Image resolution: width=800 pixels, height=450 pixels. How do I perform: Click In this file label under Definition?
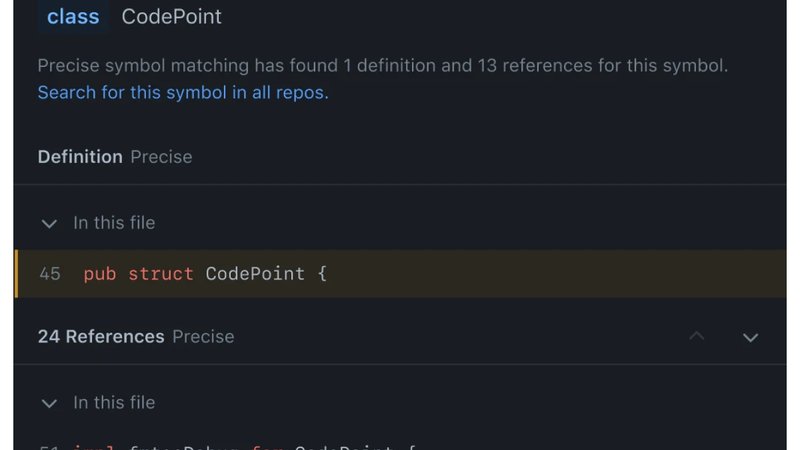pyautogui.click(x=114, y=223)
